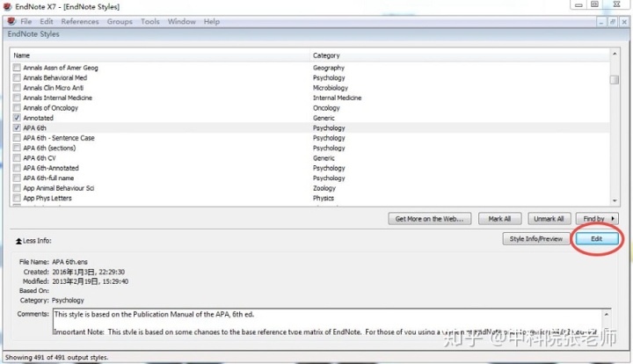Select the App Animal Behaviour Sci name
Viewport: 633px width, 364px height.
click(59, 188)
